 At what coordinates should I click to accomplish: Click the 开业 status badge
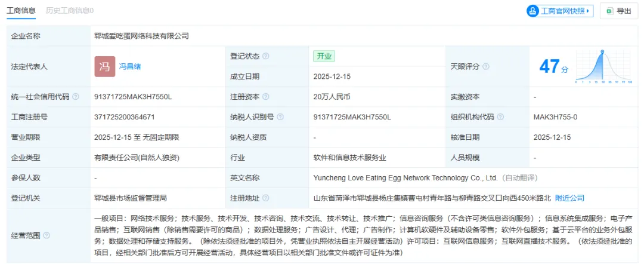324,56
